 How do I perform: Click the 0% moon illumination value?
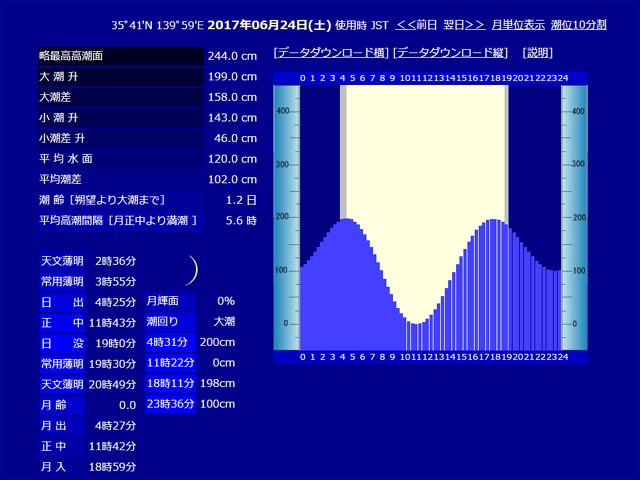point(226,301)
